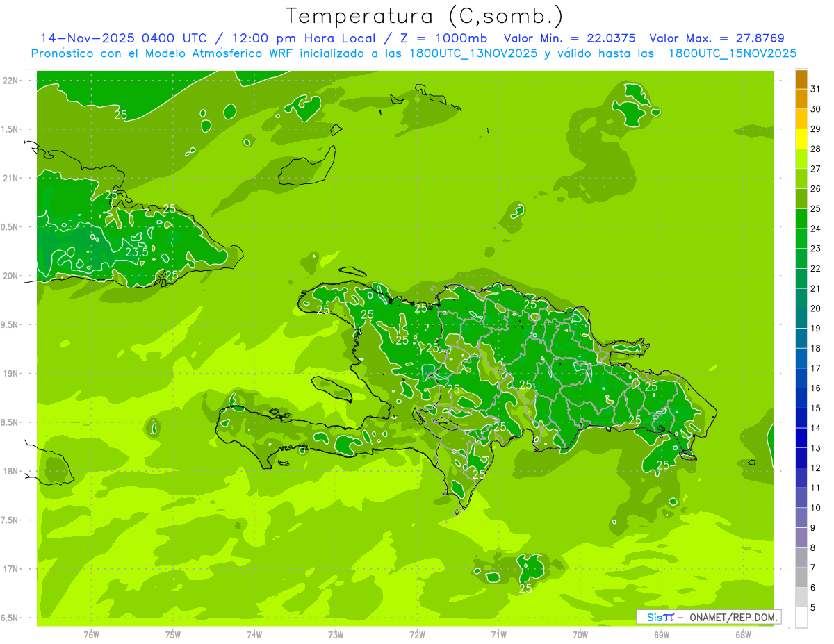Click the '70W' longitude label
834x644 pixels.
[580, 635]
